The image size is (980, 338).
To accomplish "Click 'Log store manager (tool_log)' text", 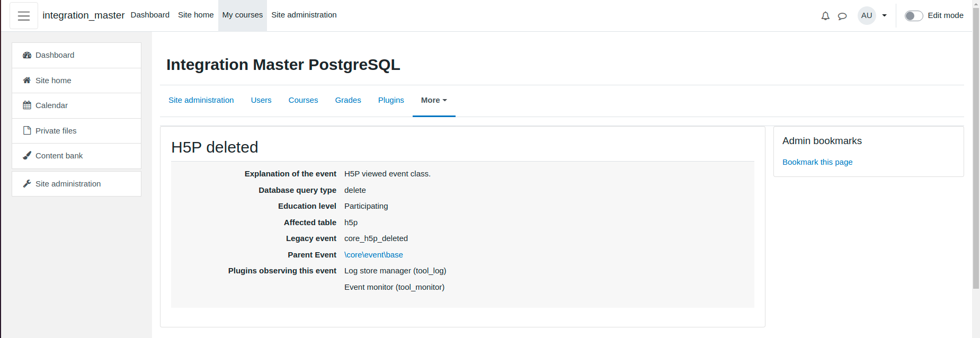I will pos(395,271).
